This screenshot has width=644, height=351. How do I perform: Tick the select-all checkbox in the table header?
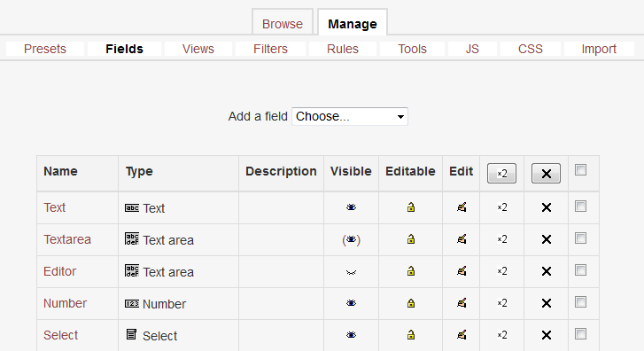(x=580, y=170)
